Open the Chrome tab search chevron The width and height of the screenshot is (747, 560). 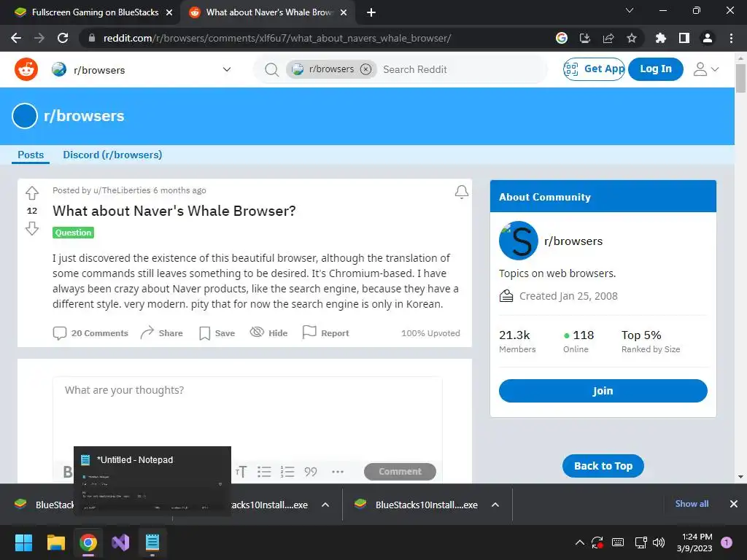click(630, 10)
